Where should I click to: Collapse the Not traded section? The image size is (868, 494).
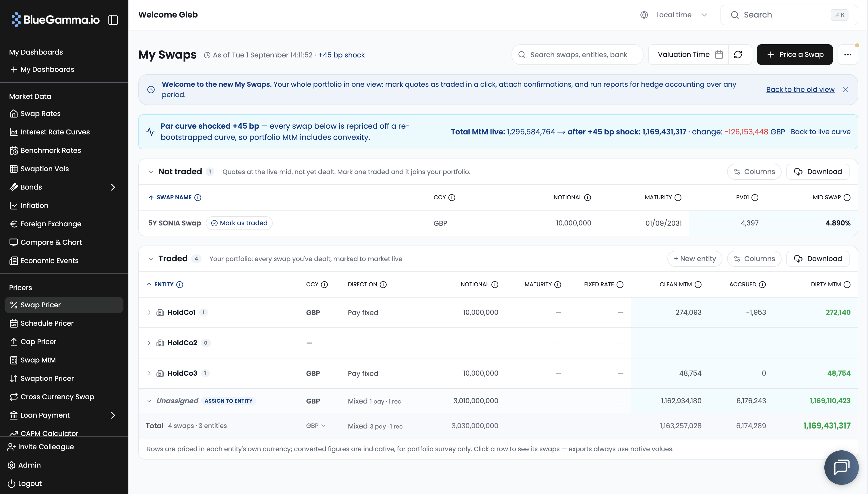(151, 172)
